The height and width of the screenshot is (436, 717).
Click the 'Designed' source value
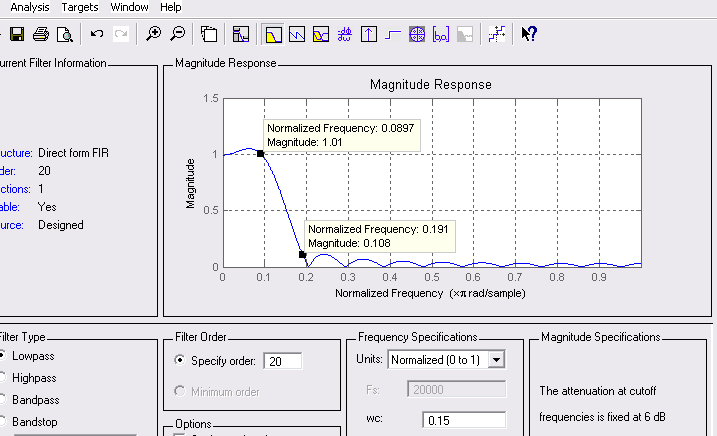coord(61,225)
